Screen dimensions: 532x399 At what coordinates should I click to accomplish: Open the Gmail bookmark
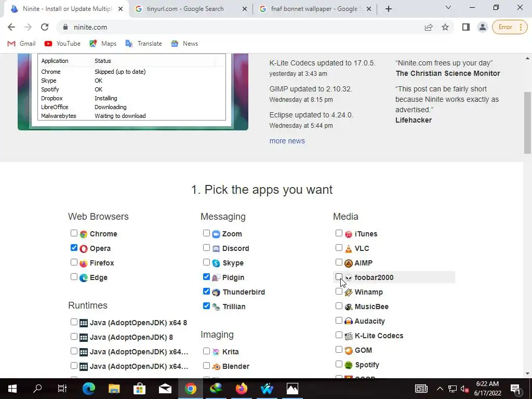pyautogui.click(x=21, y=44)
